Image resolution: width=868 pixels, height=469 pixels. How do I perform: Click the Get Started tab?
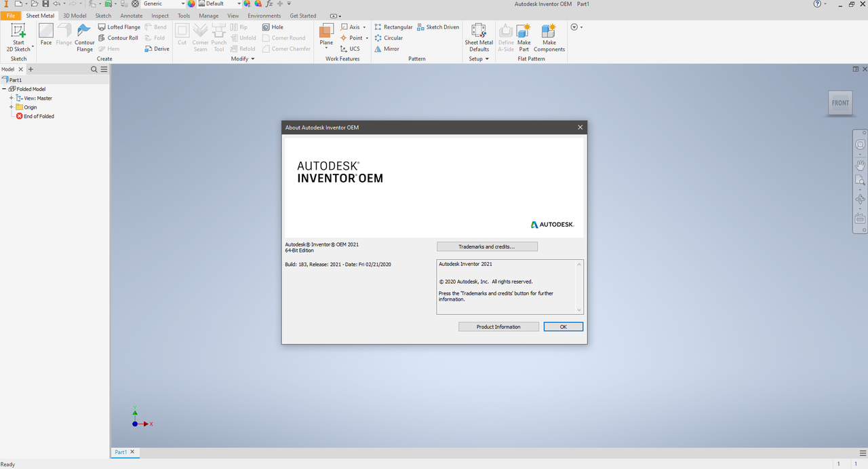tap(303, 16)
